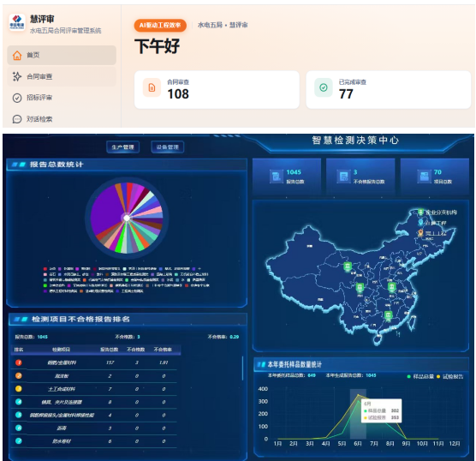476x461 pixels.
Task: Click the unqualified report icon next to 3
Action: (343, 177)
